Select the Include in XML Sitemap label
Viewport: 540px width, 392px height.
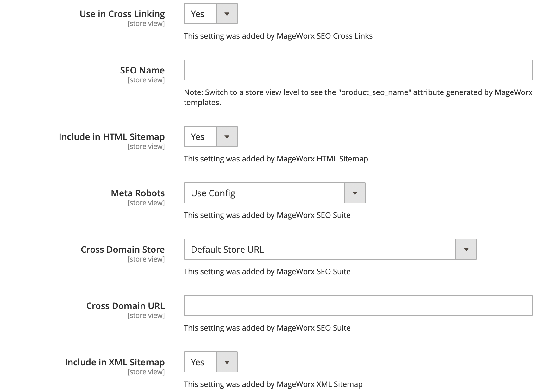[x=115, y=362]
